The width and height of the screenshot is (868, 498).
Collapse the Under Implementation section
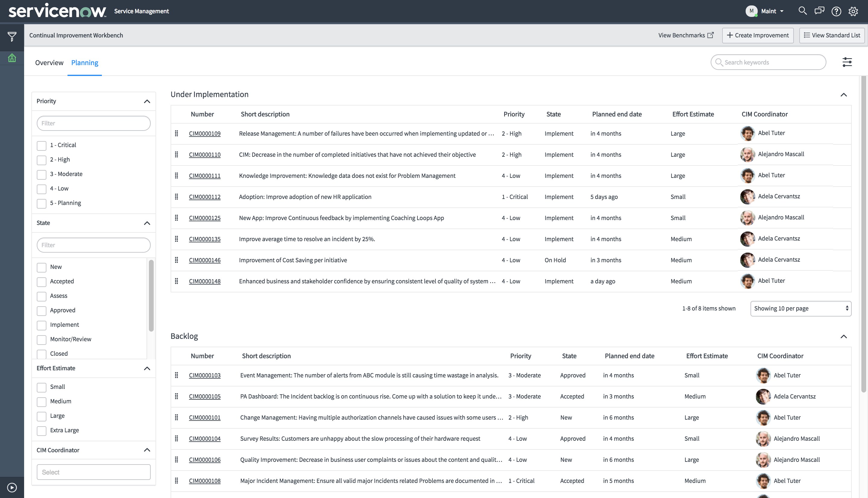[x=843, y=95]
